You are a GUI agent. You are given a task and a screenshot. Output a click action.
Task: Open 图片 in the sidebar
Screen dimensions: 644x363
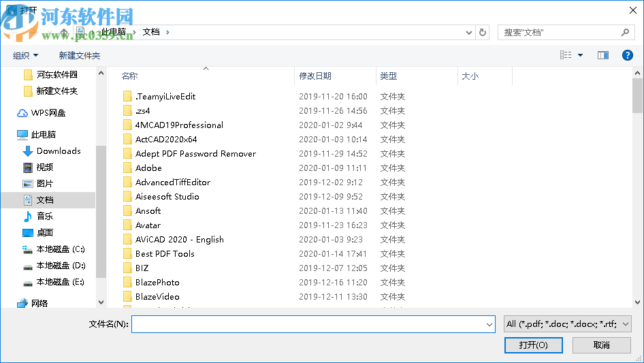coord(45,184)
